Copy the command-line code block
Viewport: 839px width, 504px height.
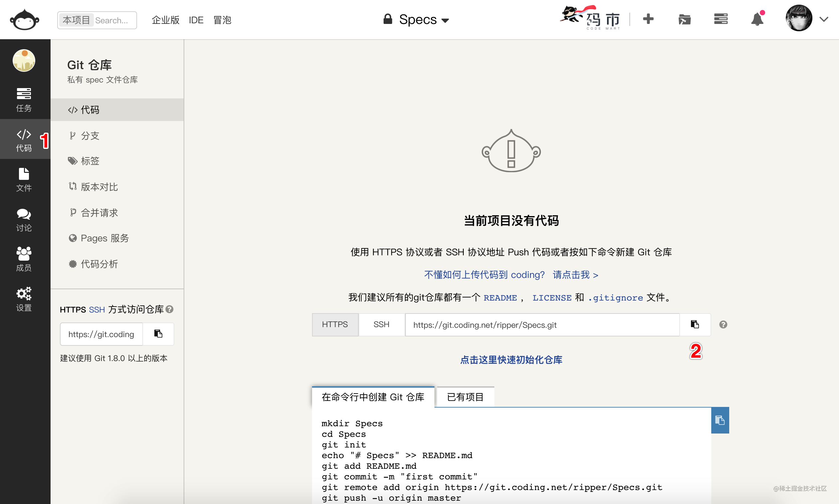[x=720, y=421]
